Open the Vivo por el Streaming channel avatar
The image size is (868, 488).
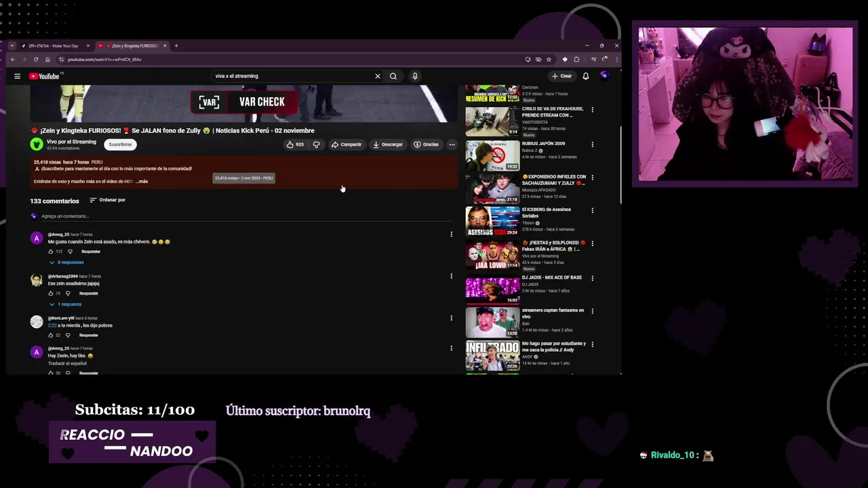coord(37,144)
